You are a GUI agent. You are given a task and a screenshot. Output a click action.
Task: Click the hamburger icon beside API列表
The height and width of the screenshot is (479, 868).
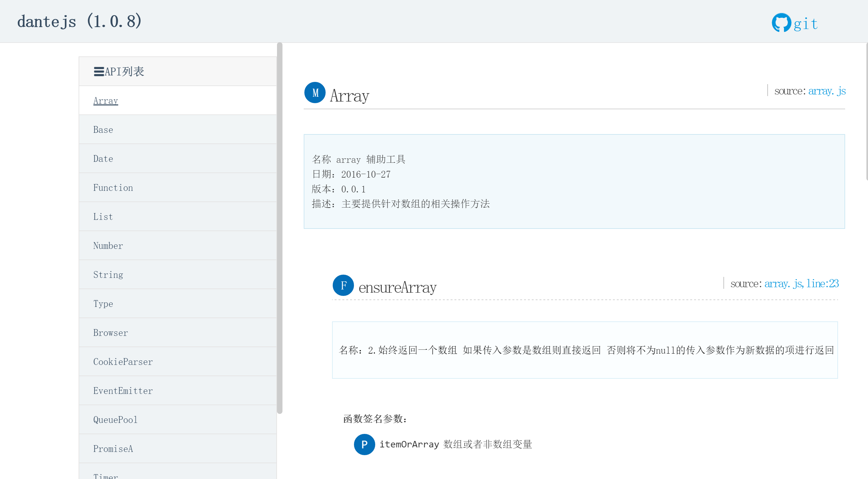click(x=99, y=72)
